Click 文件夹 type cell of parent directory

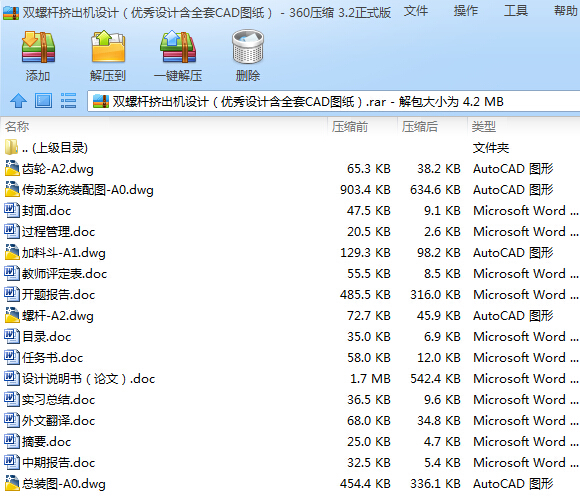pos(491,148)
